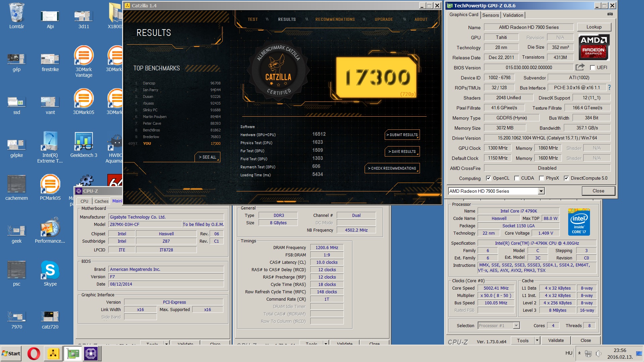Open Catzilla ABOUT tab
The width and height of the screenshot is (644, 362).
click(421, 19)
